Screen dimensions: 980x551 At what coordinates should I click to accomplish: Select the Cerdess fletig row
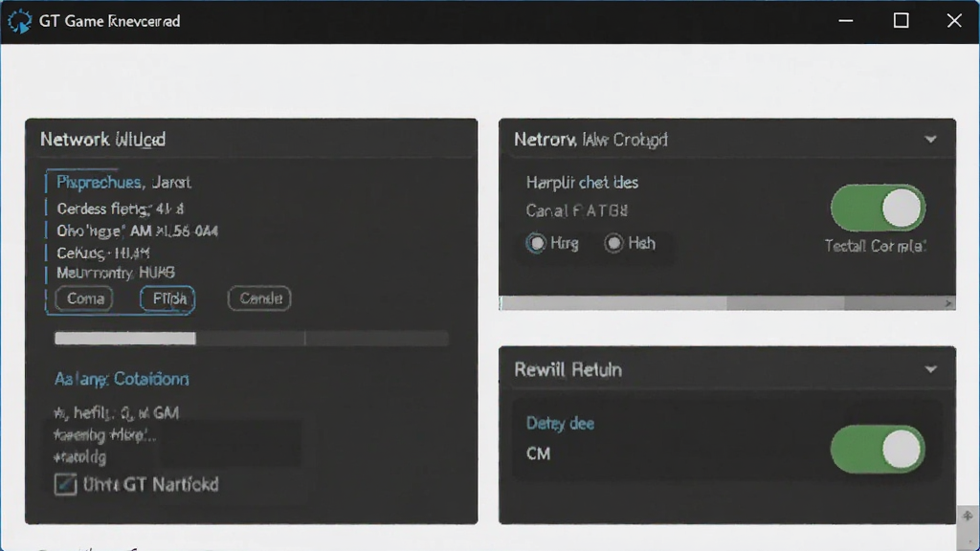[121, 209]
